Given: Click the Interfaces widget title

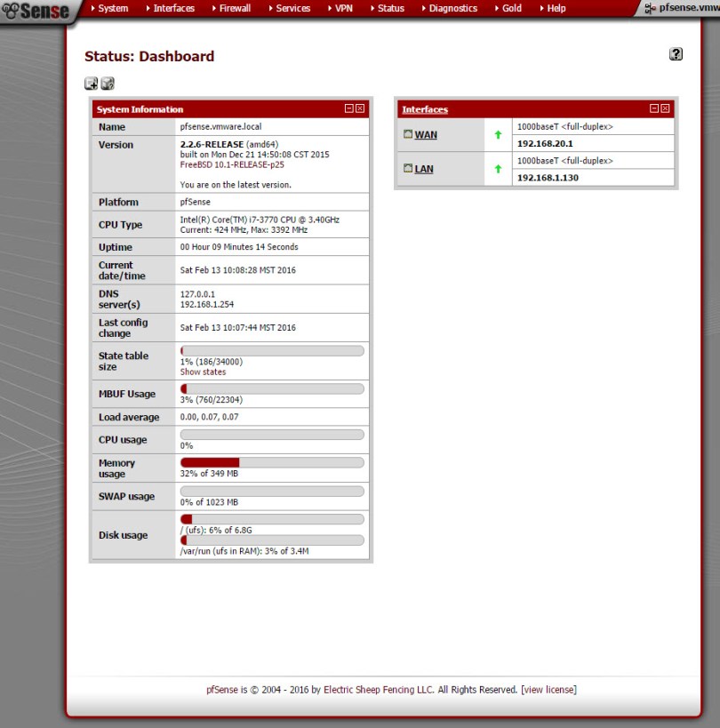Looking at the screenshot, I should coord(425,109).
